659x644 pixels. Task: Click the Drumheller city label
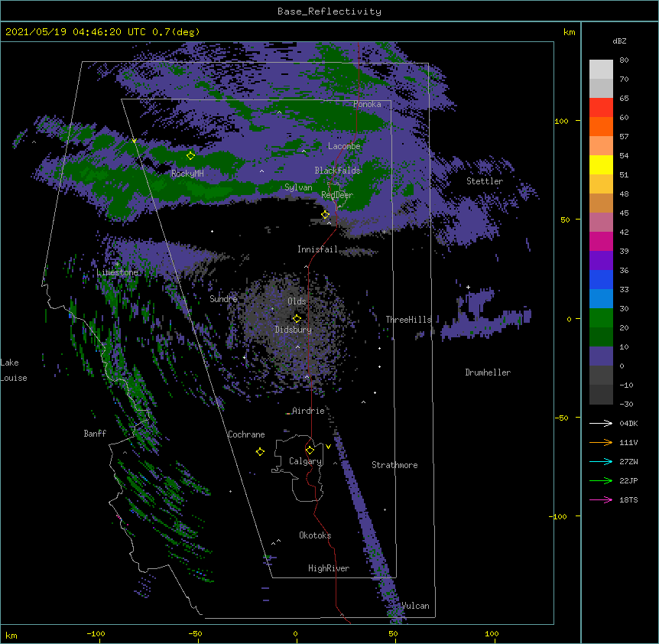[488, 372]
